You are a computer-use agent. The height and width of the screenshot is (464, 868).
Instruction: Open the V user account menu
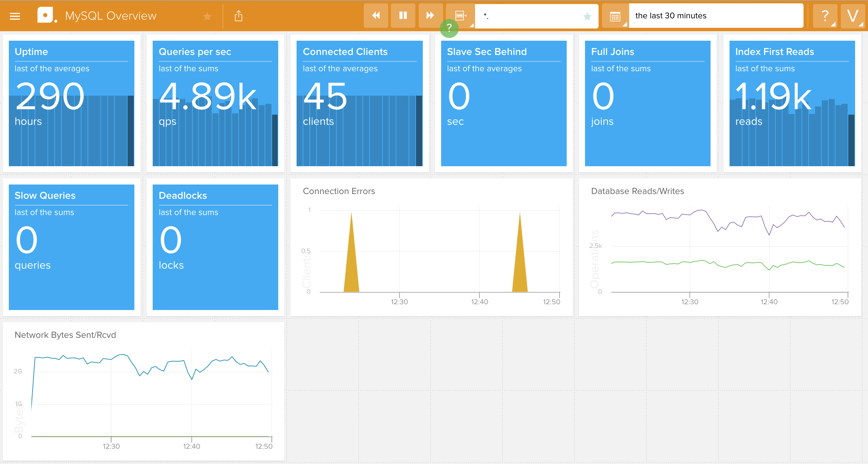coord(853,16)
